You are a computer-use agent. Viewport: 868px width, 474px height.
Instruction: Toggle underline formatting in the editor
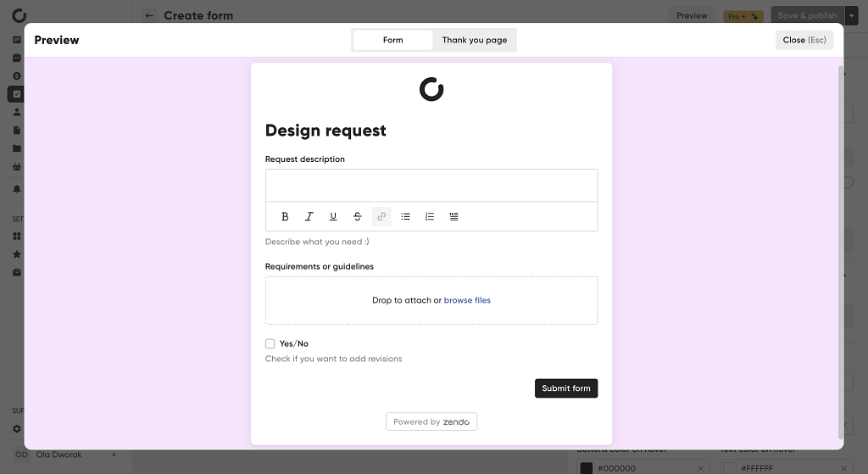click(x=333, y=216)
